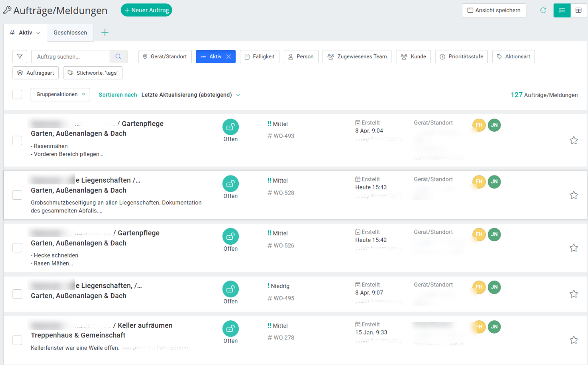Viewport: 588px width, 365px height.
Task: Open the Gruppenaktionen dropdown
Action: point(60,94)
